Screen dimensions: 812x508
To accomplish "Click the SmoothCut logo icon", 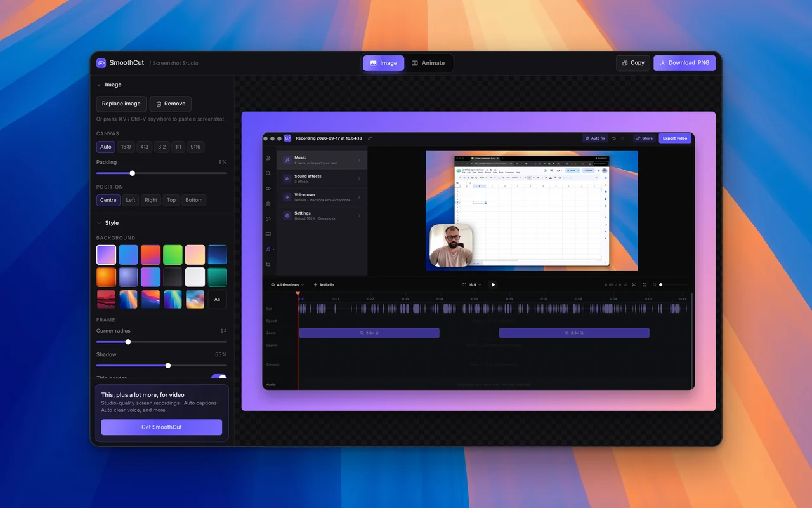I will point(101,63).
